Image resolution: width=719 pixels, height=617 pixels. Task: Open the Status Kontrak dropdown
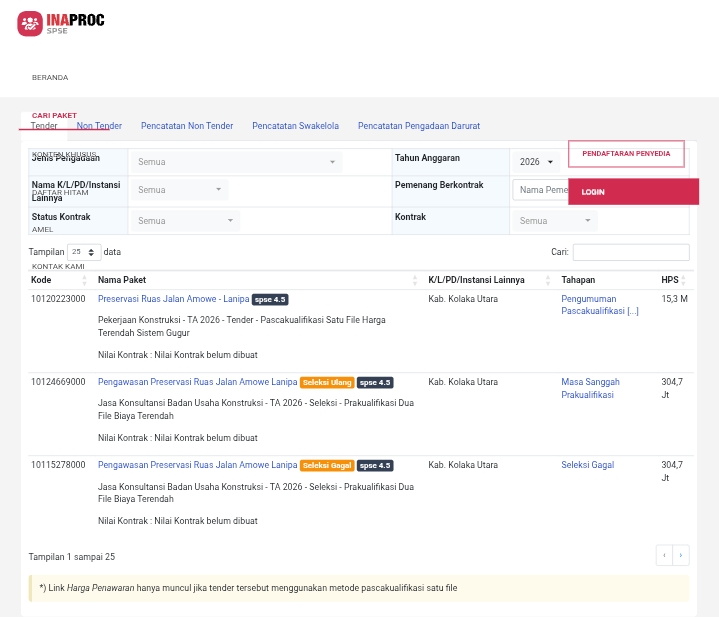(x=185, y=221)
